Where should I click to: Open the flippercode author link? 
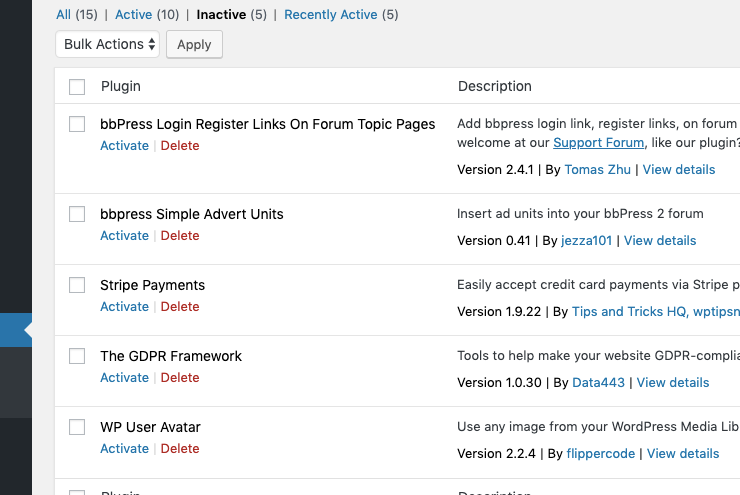(x=600, y=454)
